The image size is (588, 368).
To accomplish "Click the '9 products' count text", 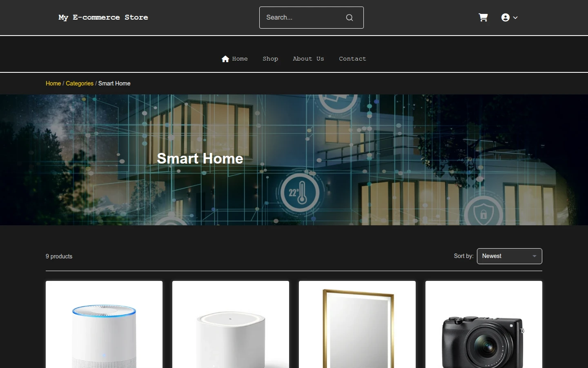I will click(59, 256).
